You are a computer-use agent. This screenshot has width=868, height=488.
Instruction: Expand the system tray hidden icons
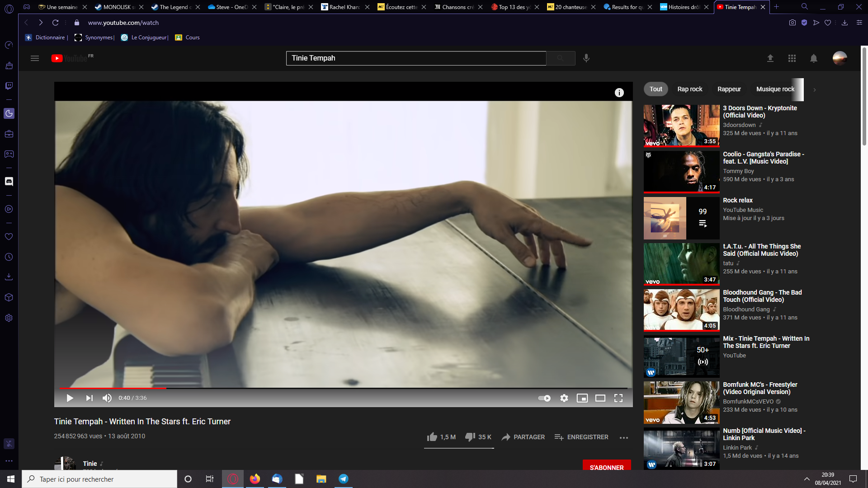[807, 479]
